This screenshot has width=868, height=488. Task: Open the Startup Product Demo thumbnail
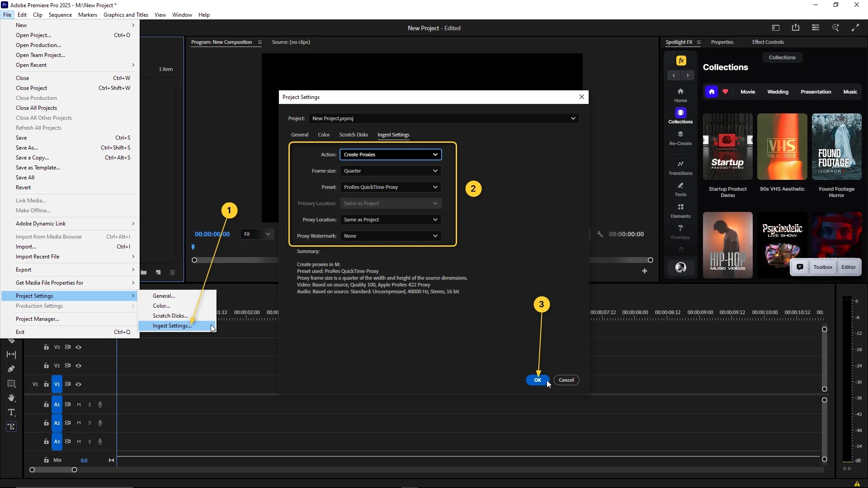pyautogui.click(x=728, y=147)
